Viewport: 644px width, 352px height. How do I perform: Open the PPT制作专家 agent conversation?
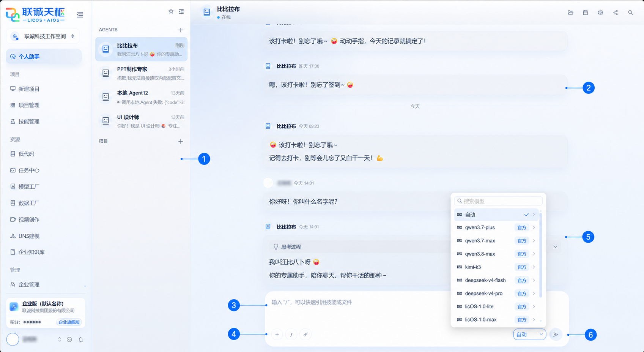point(142,73)
